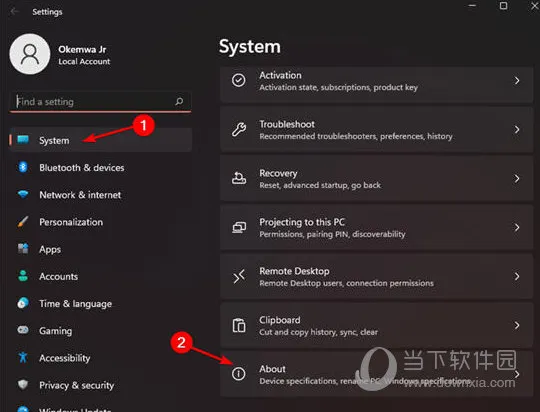This screenshot has height=412, width=540.
Task: Open the Okemwa Jr profile avatar
Action: click(30, 54)
